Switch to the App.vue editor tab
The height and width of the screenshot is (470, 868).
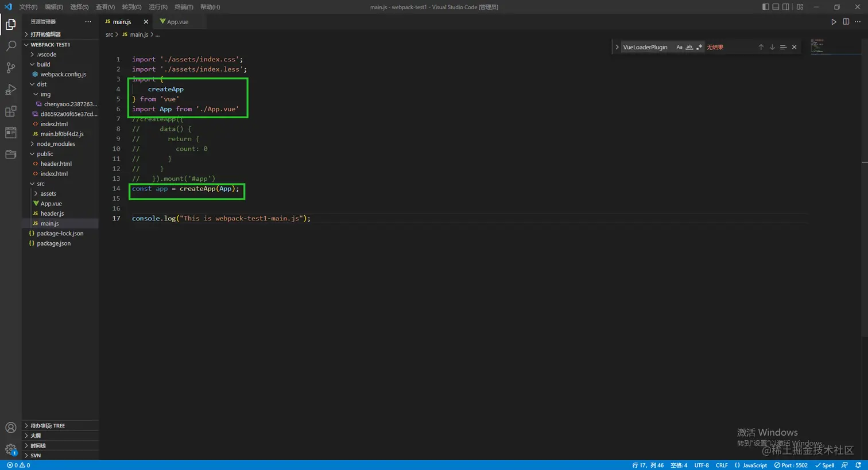(180, 22)
